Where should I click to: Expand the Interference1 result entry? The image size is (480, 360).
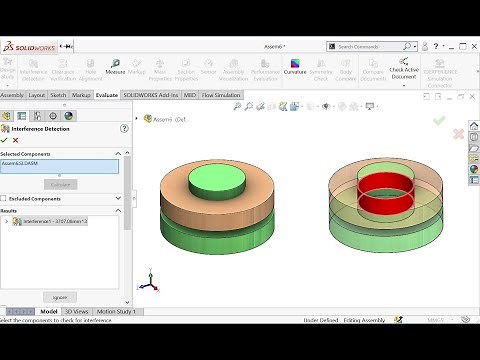coord(6,221)
